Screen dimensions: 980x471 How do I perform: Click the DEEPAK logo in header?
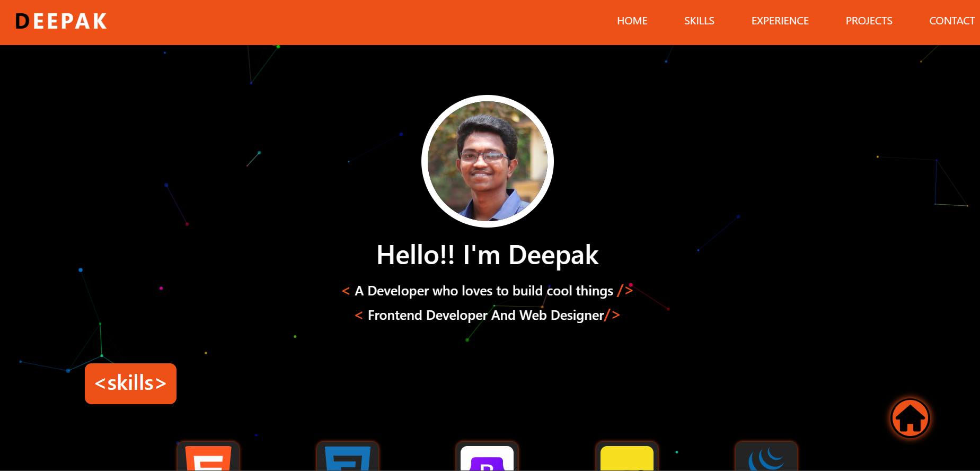tap(61, 21)
